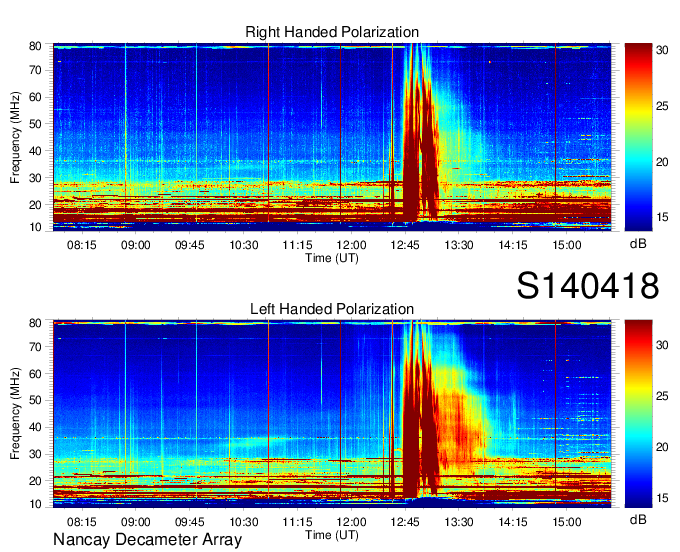The height and width of the screenshot is (552, 680).
Task: Click the 25 value on lower colorbar scale
Action: click(x=662, y=396)
